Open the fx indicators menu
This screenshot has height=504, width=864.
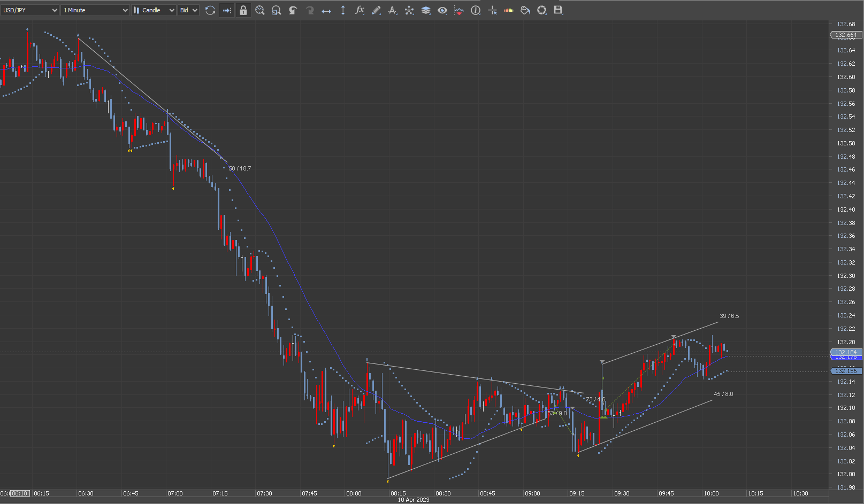360,10
